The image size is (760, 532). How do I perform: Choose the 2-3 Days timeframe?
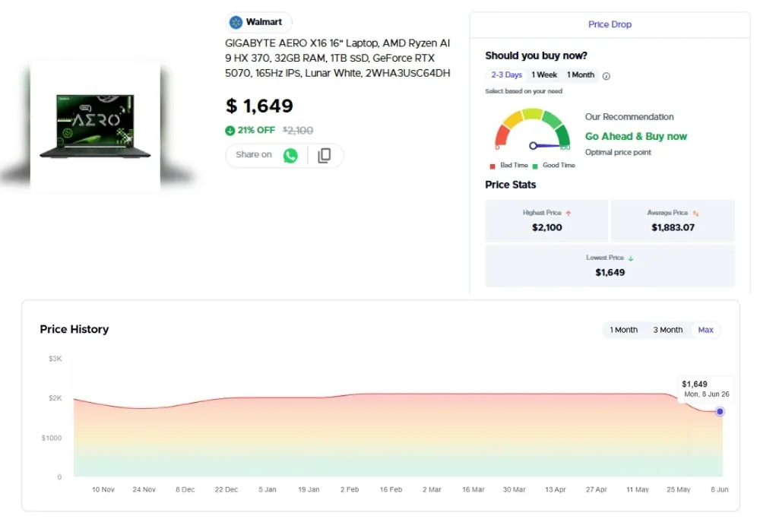506,75
